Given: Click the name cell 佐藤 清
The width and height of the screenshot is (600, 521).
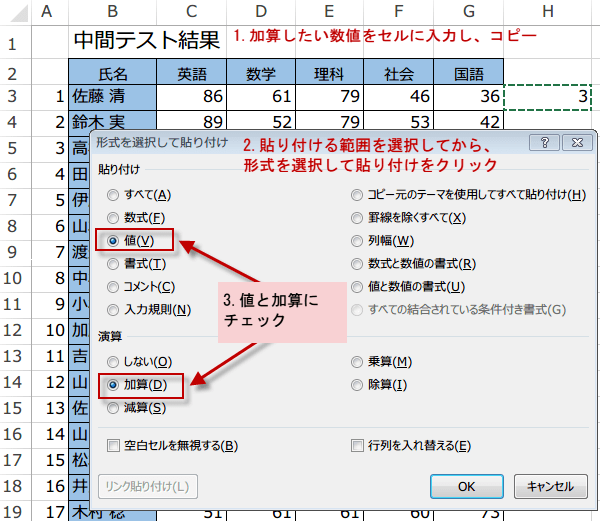Looking at the screenshot, I should tap(112, 97).
